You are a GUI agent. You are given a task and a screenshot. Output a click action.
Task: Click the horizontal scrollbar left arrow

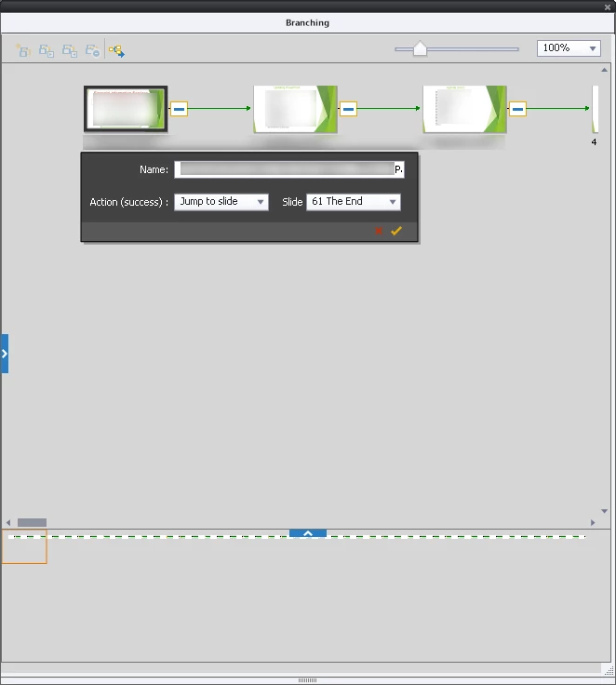click(8, 522)
